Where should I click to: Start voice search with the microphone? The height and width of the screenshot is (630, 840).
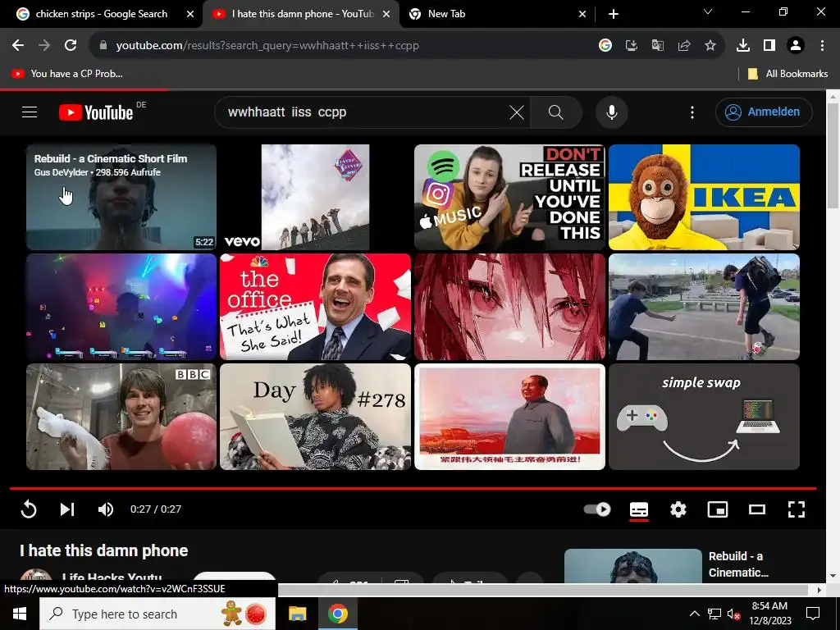[611, 112]
